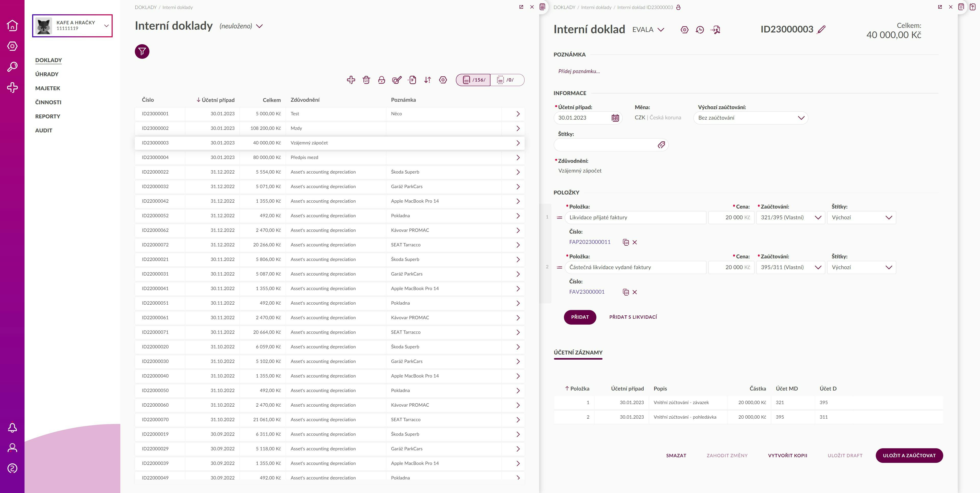Image resolution: width=980 pixels, height=493 pixels.
Task: Open REPORTY menu item
Action: tap(48, 117)
